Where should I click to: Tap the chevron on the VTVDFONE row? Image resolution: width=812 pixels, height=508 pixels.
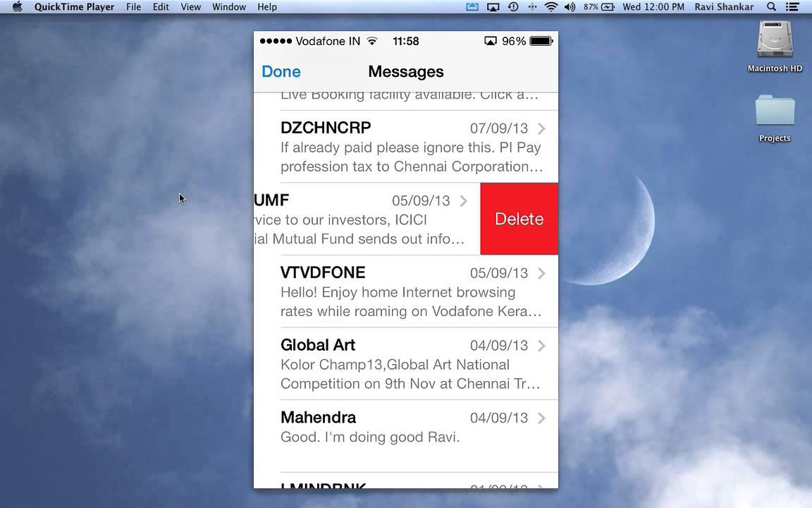tap(541, 273)
